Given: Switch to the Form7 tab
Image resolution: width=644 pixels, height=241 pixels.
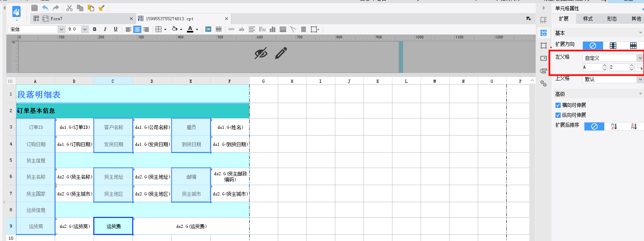Looking at the screenshot, I should [x=56, y=19].
